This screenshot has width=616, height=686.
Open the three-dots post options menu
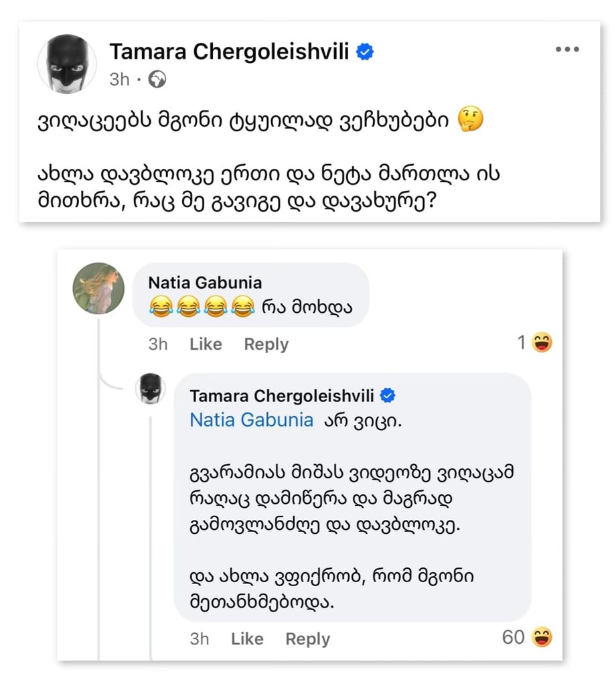pos(566,50)
